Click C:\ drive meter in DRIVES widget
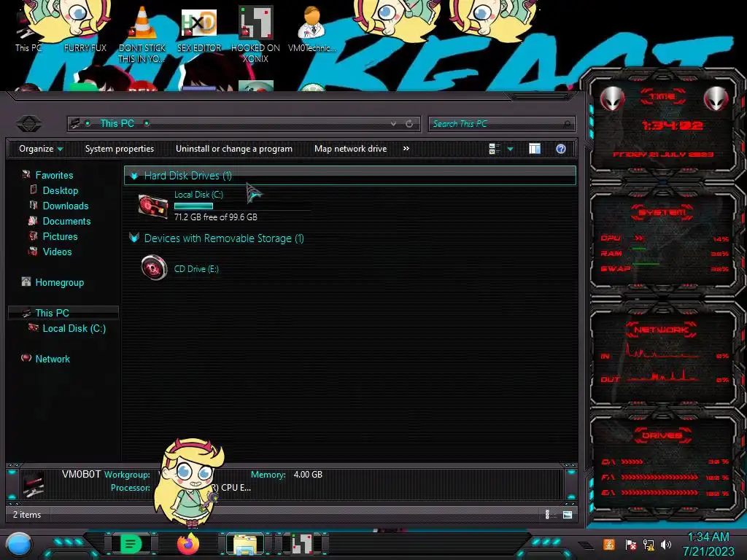The image size is (747, 560). pos(664,462)
